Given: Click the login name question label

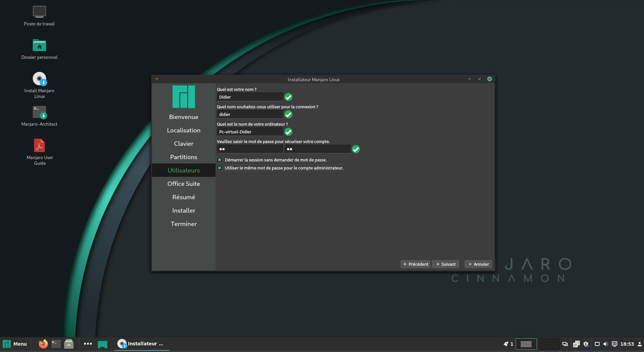Looking at the screenshot, I should 267,107.
